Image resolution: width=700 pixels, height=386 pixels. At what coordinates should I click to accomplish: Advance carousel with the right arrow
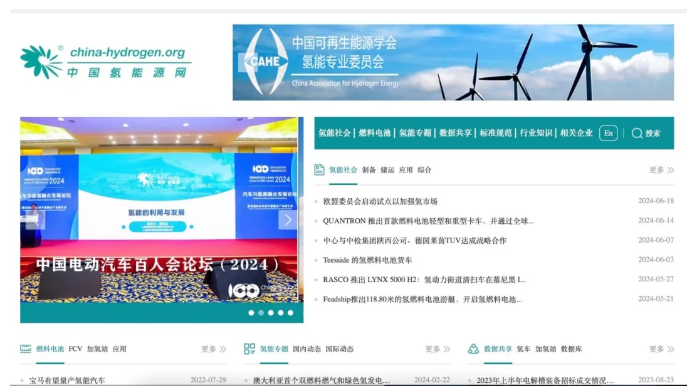point(288,220)
